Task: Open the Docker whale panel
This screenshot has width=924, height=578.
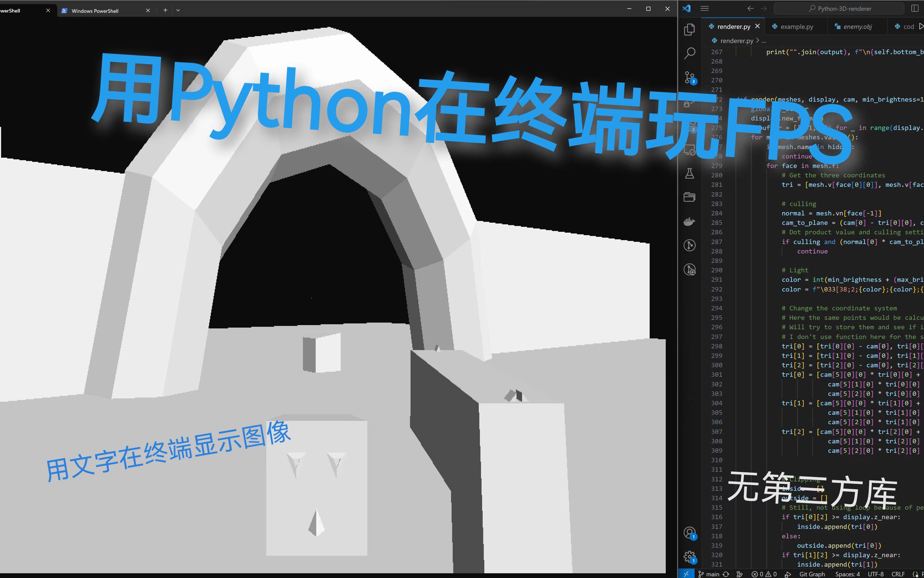Action: (689, 221)
